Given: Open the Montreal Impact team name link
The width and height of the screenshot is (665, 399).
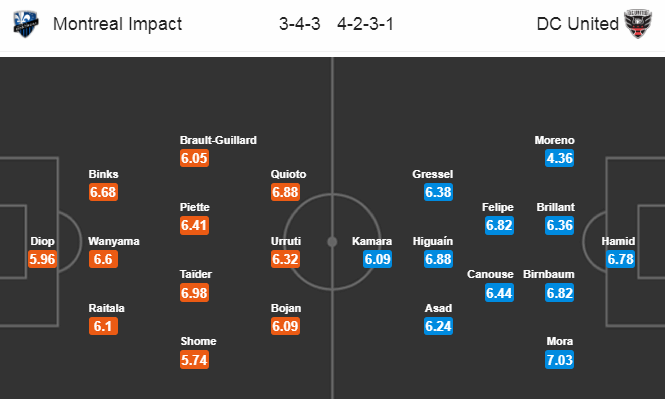Looking at the screenshot, I should pyautogui.click(x=117, y=24).
